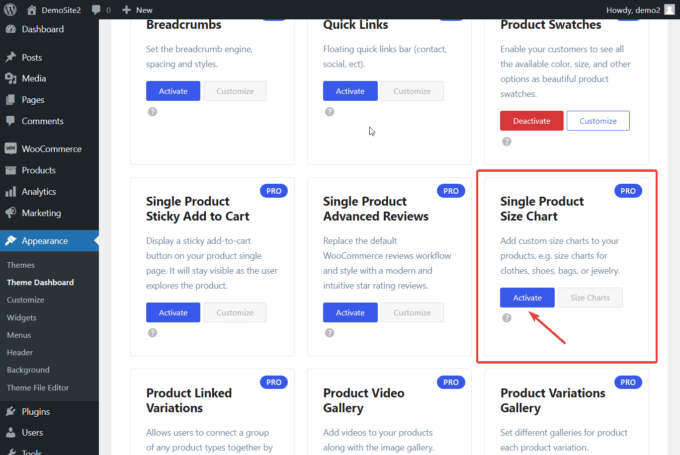Open help icon under Advanced Reviews card
Viewport: 680px width, 455px height.
point(330,333)
